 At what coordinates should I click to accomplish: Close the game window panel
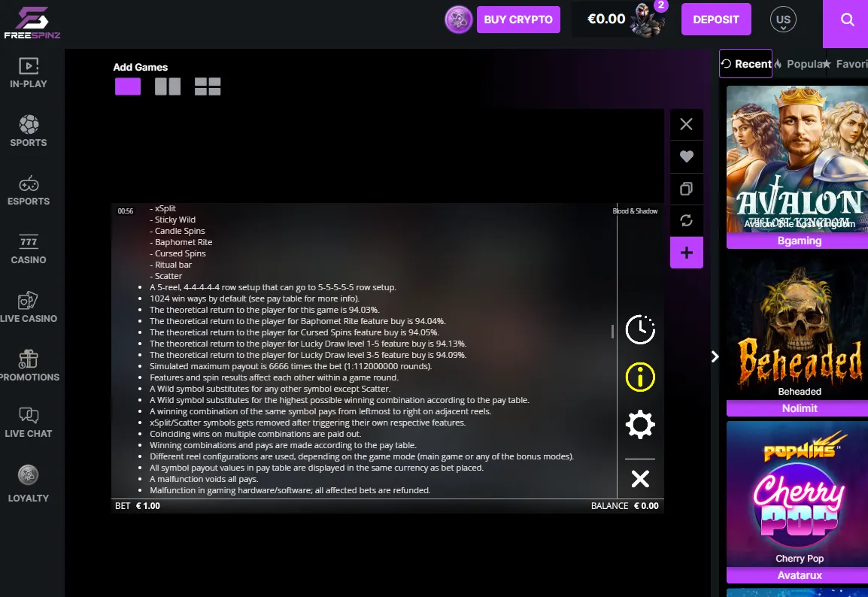pyautogui.click(x=687, y=124)
